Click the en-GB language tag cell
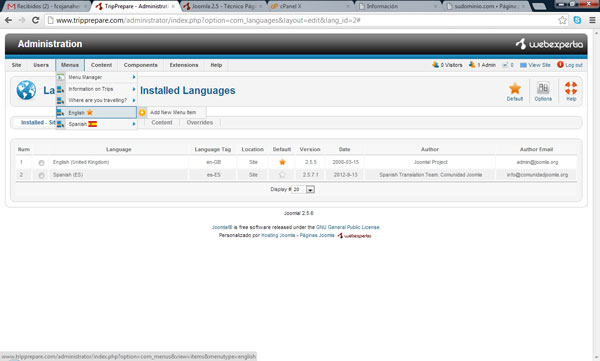This screenshot has width=600, height=361. (214, 162)
